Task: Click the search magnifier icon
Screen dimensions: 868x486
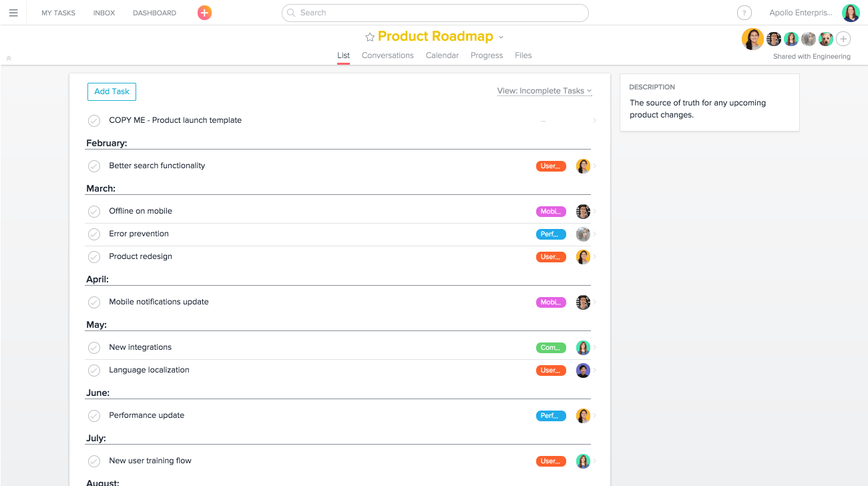Action: [290, 13]
